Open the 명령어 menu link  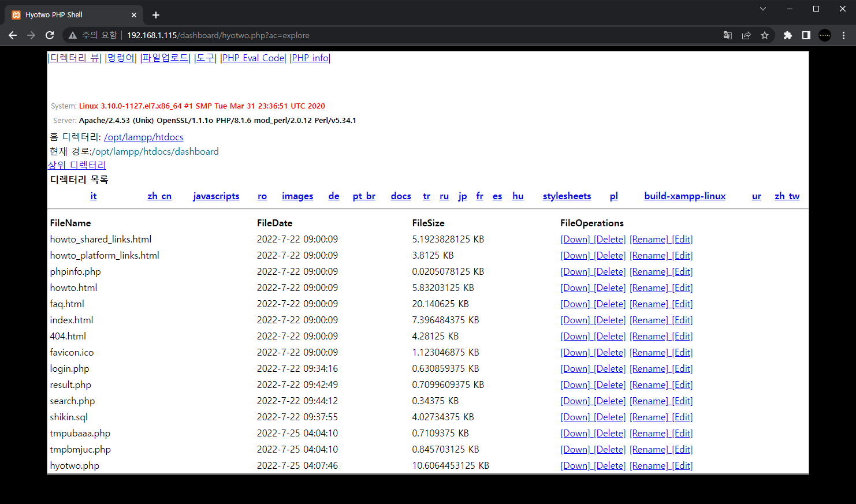pyautogui.click(x=121, y=58)
